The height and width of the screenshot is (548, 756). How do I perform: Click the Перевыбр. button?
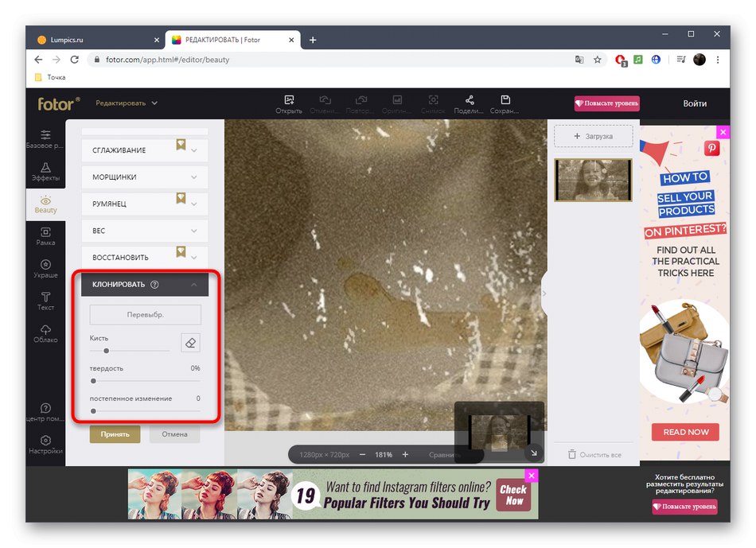(145, 314)
